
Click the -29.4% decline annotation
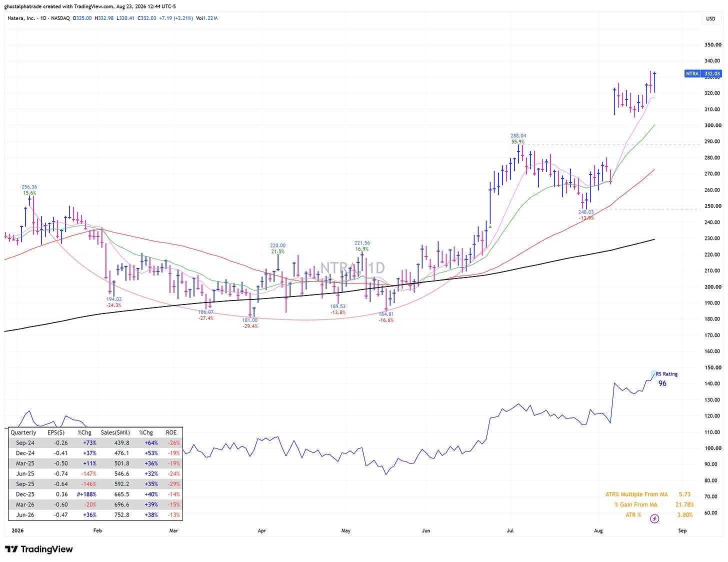click(250, 326)
